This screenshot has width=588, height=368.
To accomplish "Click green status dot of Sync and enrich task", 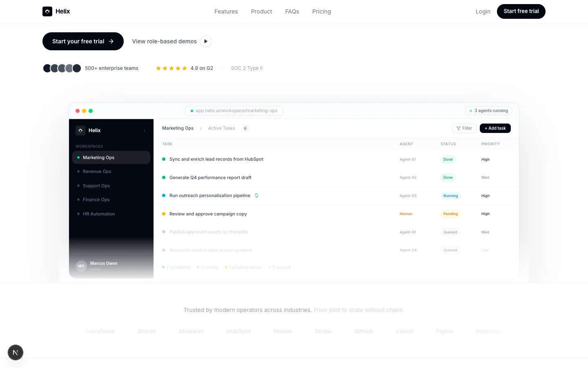I will (x=164, y=159).
